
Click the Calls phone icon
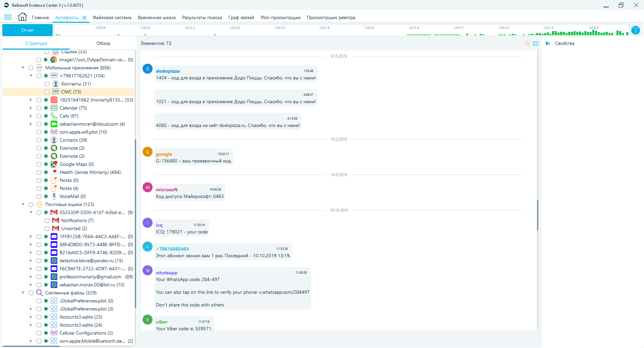[x=54, y=116]
